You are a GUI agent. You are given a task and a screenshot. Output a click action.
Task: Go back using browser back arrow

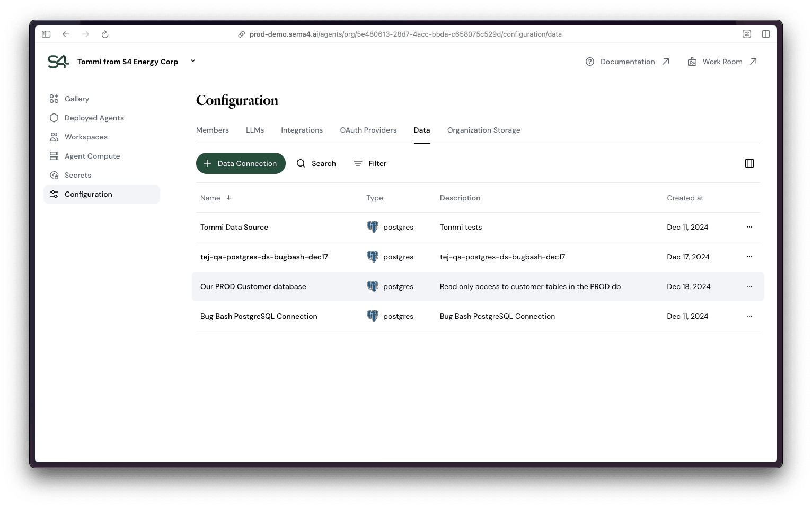coord(66,34)
